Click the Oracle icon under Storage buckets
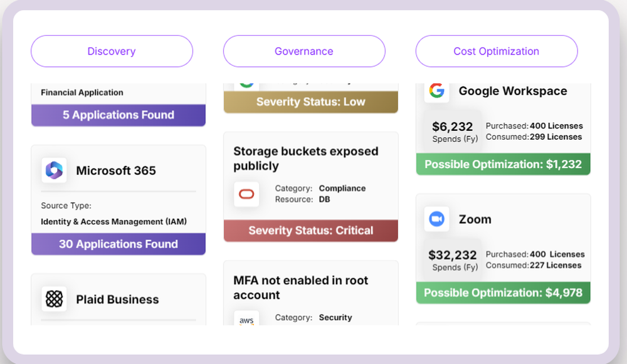The image size is (627, 364). point(246,194)
